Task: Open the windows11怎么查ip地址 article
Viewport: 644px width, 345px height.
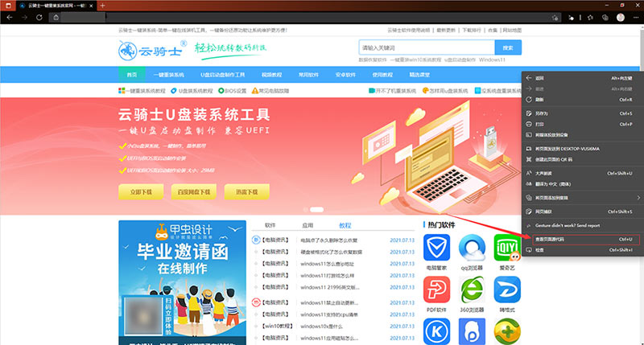Action: [327, 264]
